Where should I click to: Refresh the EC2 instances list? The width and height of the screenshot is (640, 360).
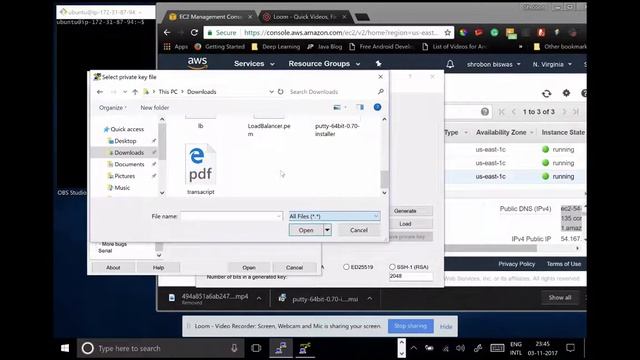point(547,93)
